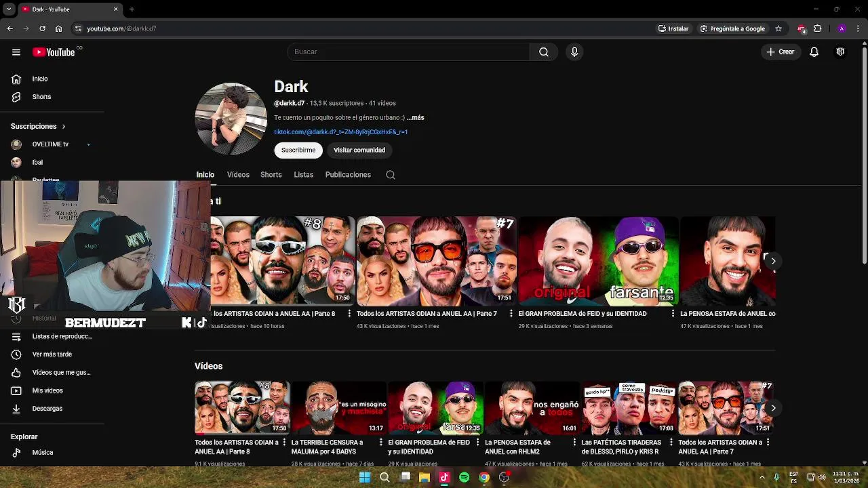Expand the Suscripciones section chevron
Viewport: 868px width, 488px height.
(64, 127)
